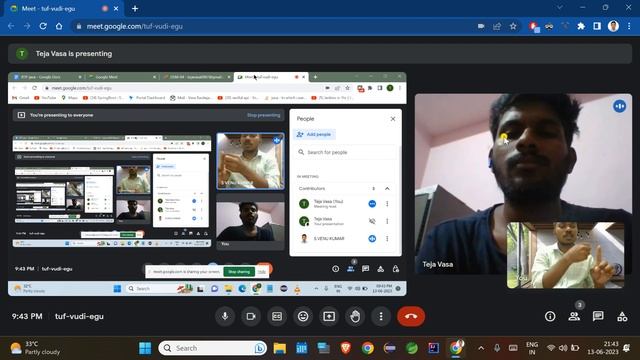Open the tab search dropdown chevron
The height and width of the screenshot is (360, 640).
point(560,7)
